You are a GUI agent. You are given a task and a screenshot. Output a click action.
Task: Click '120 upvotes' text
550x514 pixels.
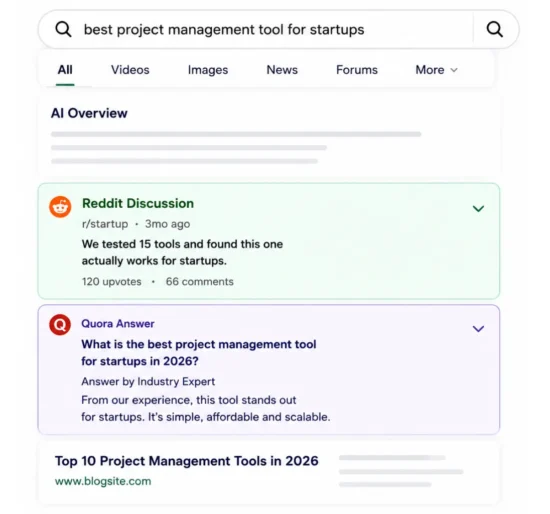pos(112,281)
